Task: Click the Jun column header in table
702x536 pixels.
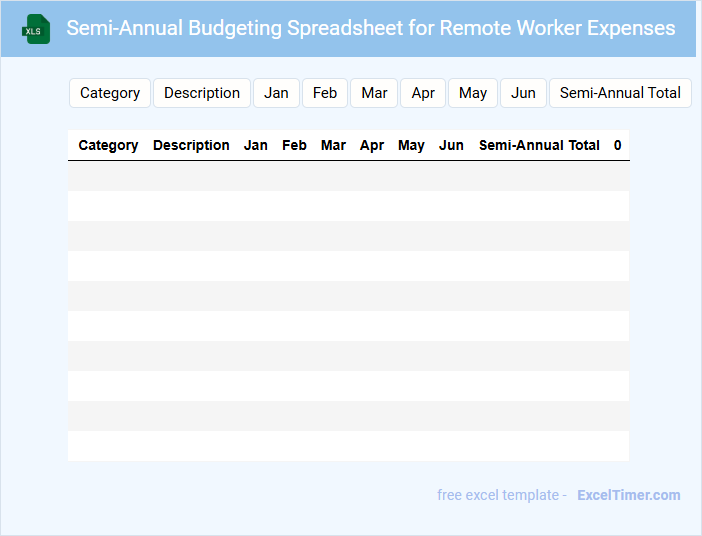Action: pyautogui.click(x=451, y=145)
